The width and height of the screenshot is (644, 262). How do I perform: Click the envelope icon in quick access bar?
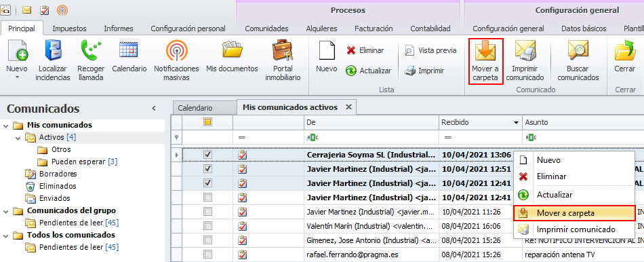coord(26,10)
